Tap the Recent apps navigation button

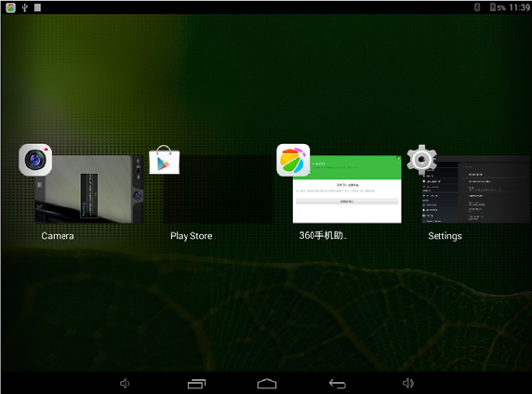click(197, 384)
